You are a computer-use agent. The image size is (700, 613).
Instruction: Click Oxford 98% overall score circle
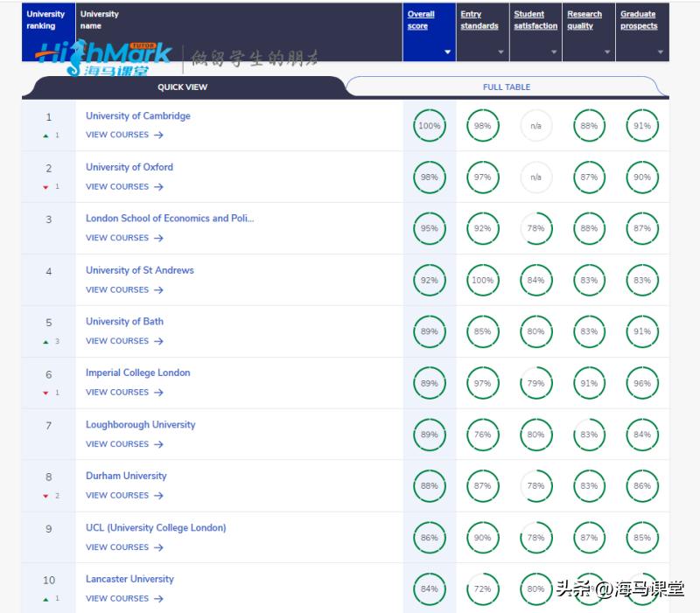[x=430, y=178]
